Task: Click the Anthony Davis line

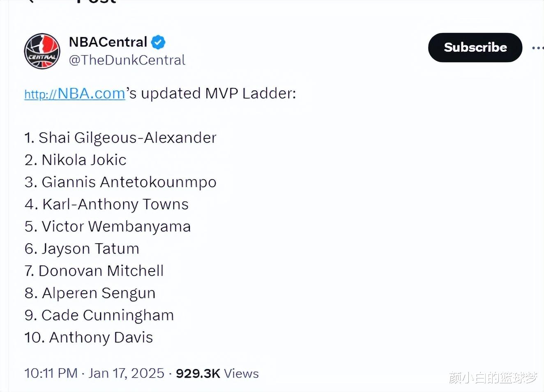Action: (x=89, y=338)
